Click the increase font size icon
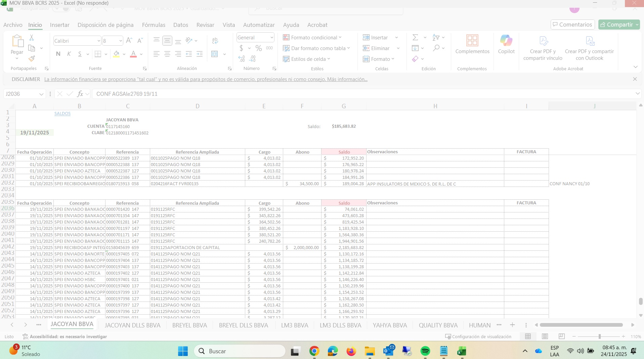This screenshot has height=359, width=644. pos(129,41)
